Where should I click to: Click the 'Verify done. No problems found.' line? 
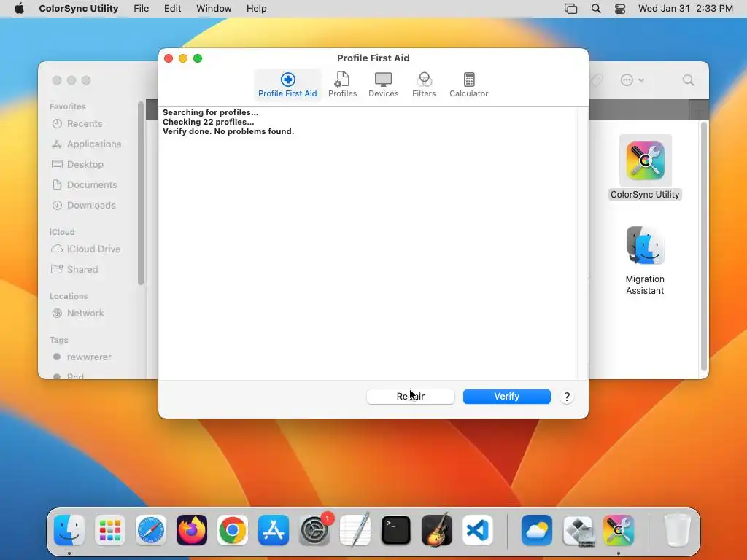[x=228, y=131]
